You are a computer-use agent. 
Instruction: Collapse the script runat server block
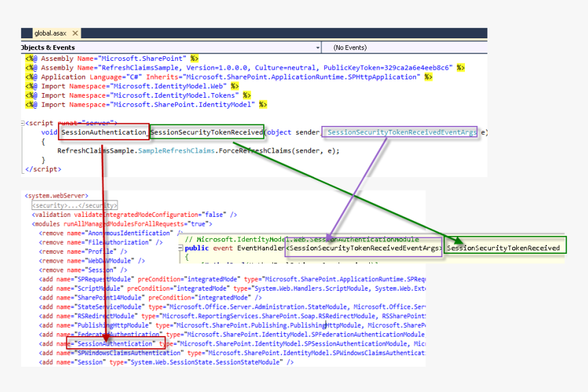pos(23,123)
